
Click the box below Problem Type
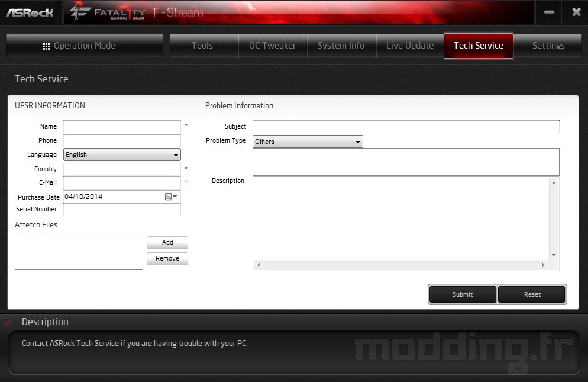(406, 162)
